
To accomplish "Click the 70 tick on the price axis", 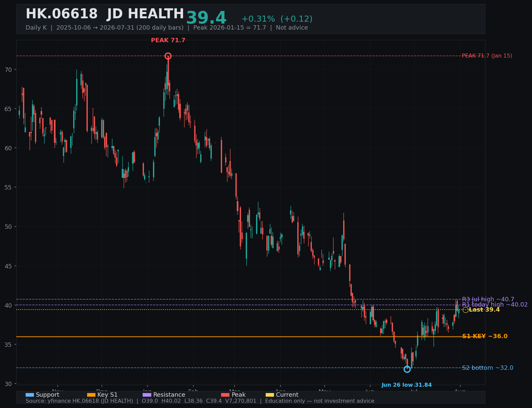I will (x=8, y=69).
